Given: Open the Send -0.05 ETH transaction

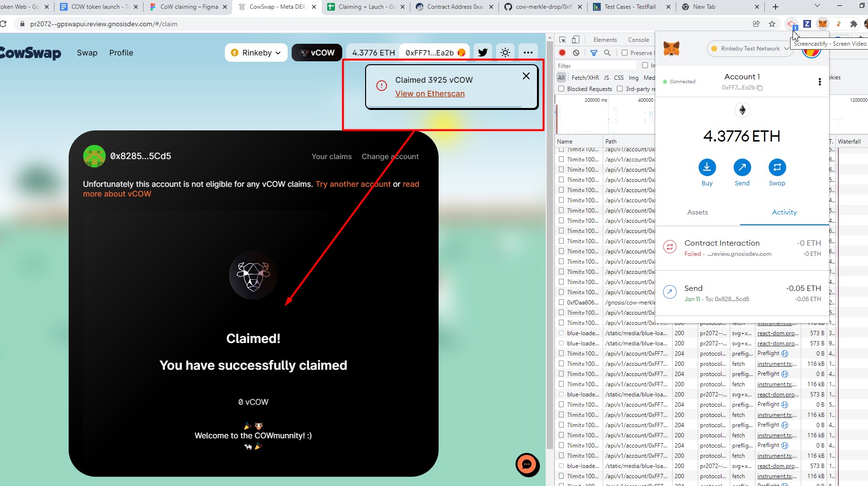Looking at the screenshot, I should point(742,293).
